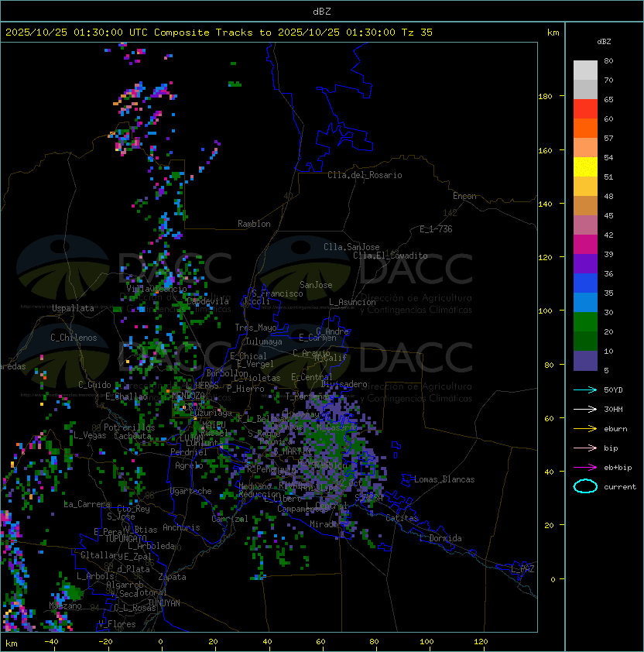Click the '80' value on the dBZ scale
The width and height of the screenshot is (644, 652).
pyautogui.click(x=608, y=60)
